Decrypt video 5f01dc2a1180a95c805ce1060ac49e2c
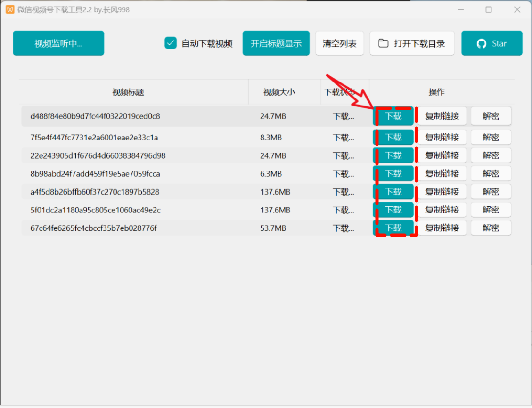This screenshot has height=408, width=532. (491, 210)
